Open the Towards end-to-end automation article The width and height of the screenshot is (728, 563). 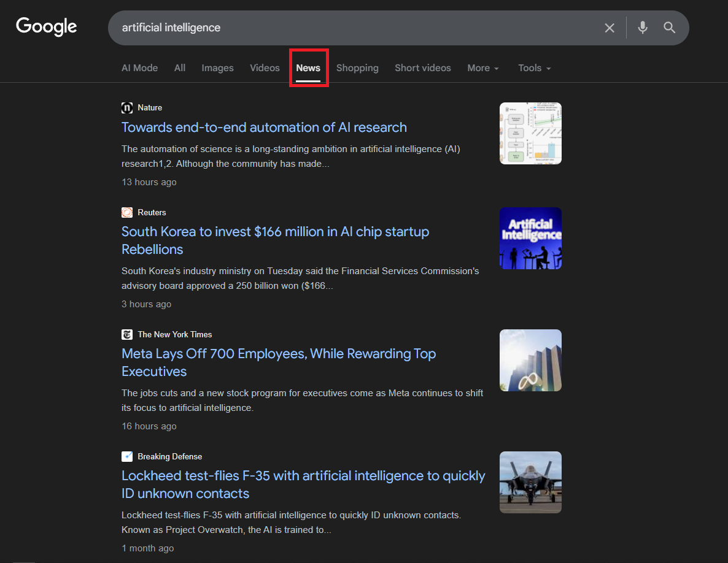click(264, 127)
